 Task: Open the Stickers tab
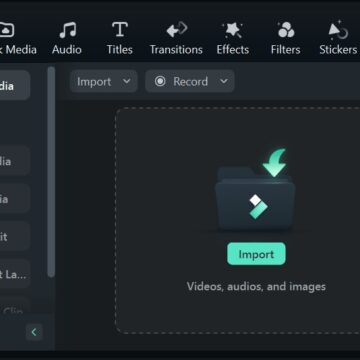coord(338,38)
